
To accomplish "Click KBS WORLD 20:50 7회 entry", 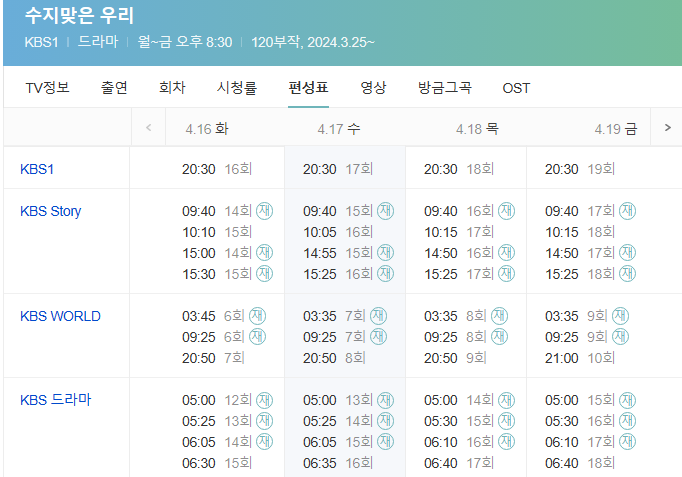I will tap(213, 358).
